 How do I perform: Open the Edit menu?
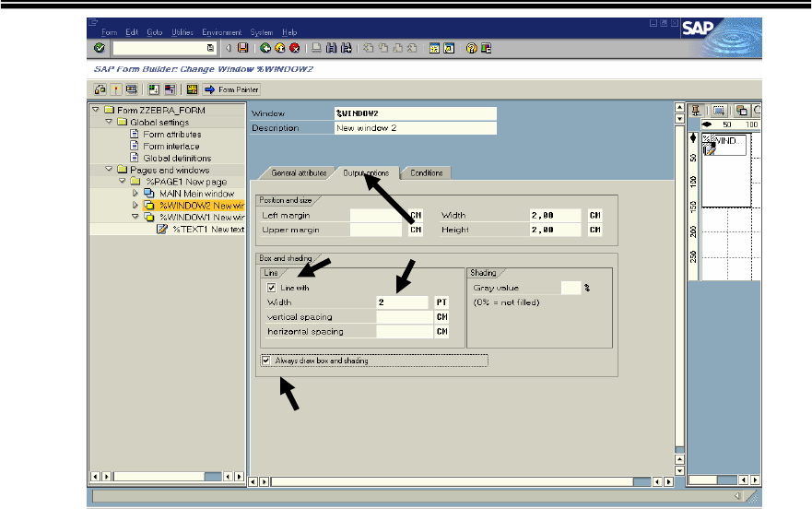[132, 32]
